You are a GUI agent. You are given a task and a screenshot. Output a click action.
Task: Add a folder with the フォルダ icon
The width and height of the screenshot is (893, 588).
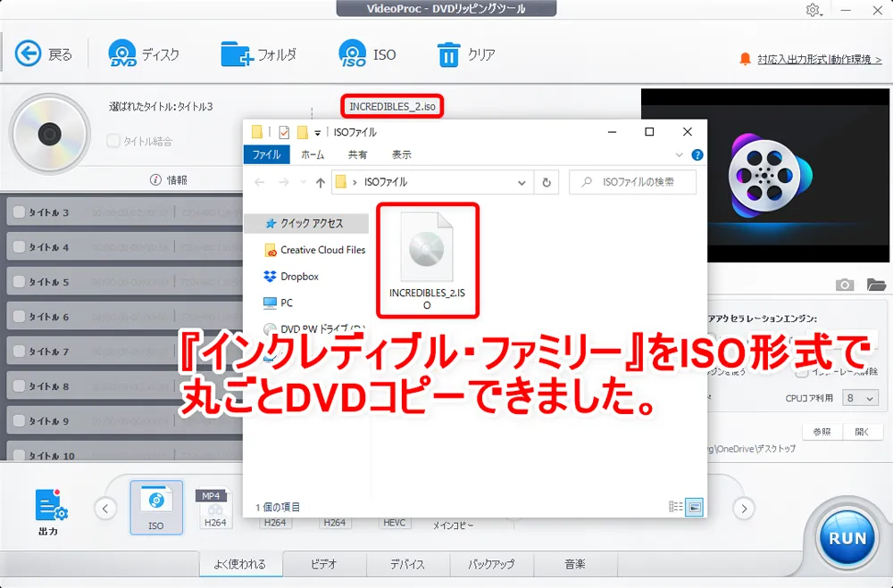coord(237,54)
